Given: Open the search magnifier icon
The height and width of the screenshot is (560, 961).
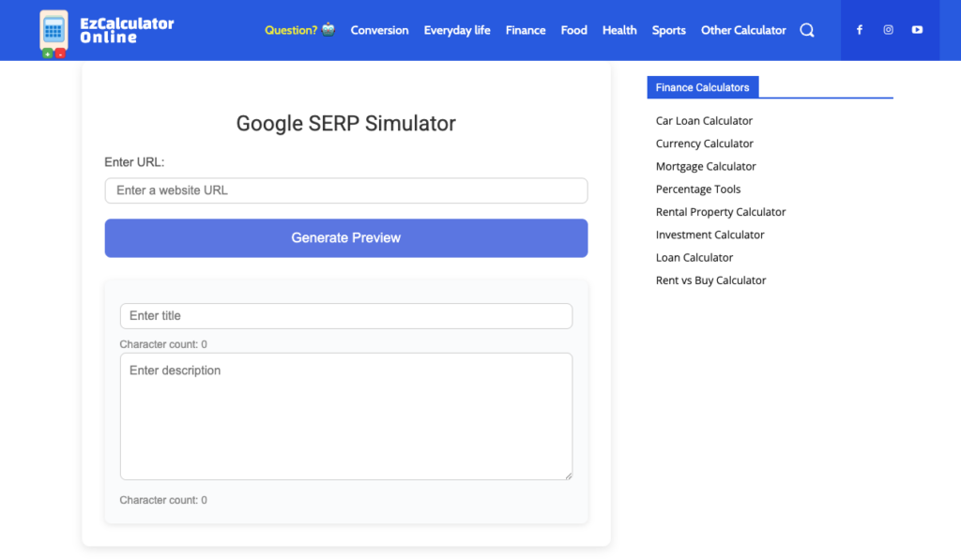Looking at the screenshot, I should pyautogui.click(x=807, y=30).
